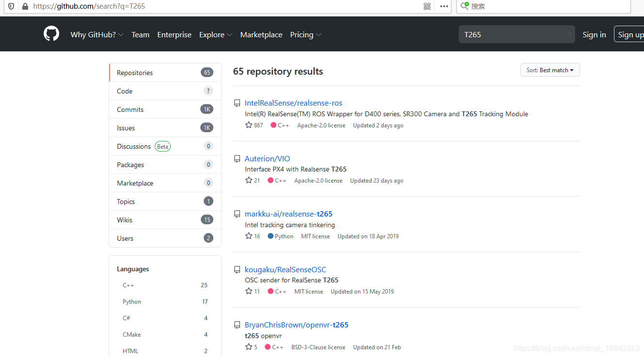
Task: Click repo icon beside kougaku/RealSenseOSC
Action: [237, 270]
